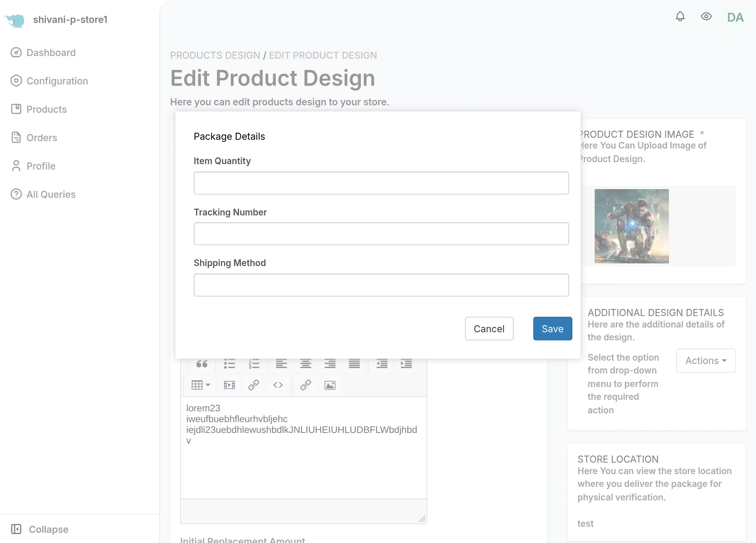Focus the Tracking Number input field
The height and width of the screenshot is (543, 756).
(x=381, y=234)
